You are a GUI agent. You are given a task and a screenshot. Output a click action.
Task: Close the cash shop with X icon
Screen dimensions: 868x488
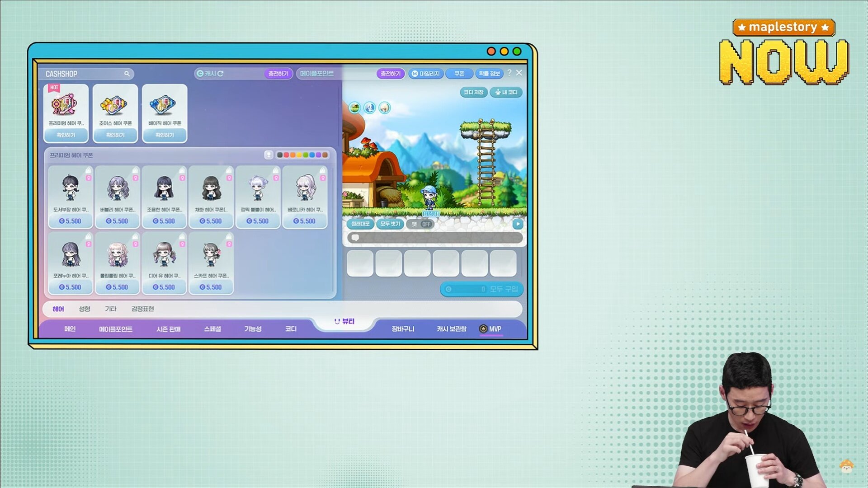(519, 72)
